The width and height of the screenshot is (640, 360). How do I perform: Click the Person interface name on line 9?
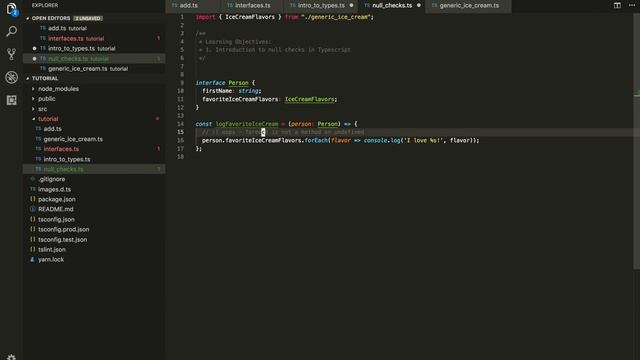[238, 83]
